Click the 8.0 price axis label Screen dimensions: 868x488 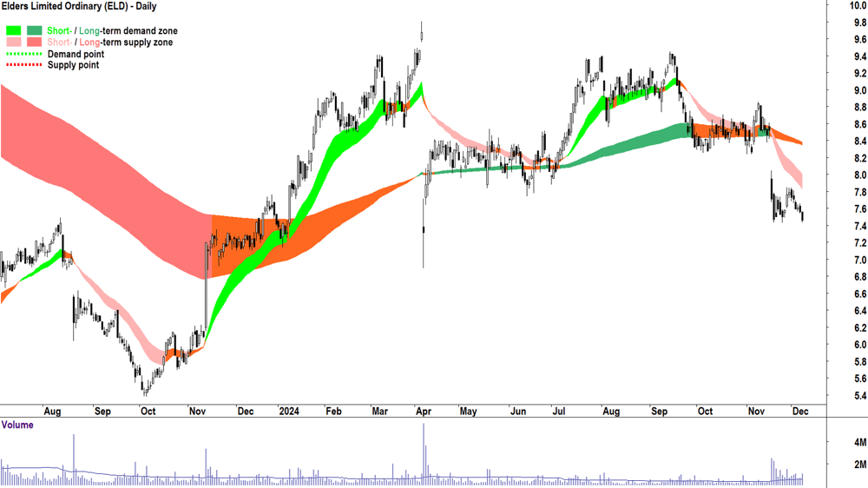[x=860, y=175]
